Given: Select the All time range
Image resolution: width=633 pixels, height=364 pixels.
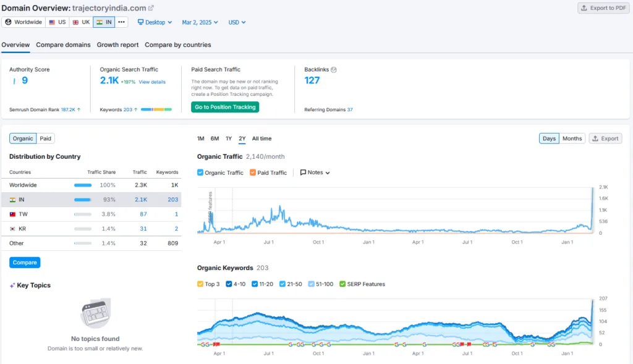Looking at the screenshot, I should [x=261, y=138].
